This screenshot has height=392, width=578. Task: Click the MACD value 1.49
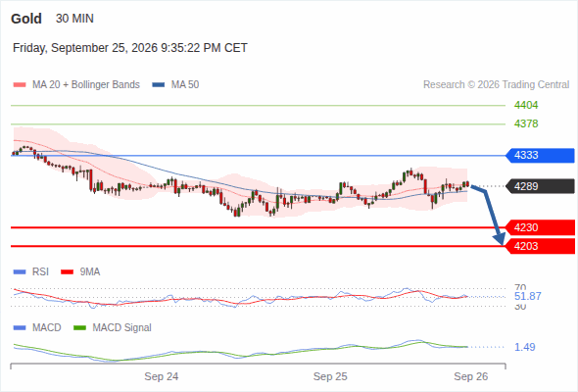(524, 347)
